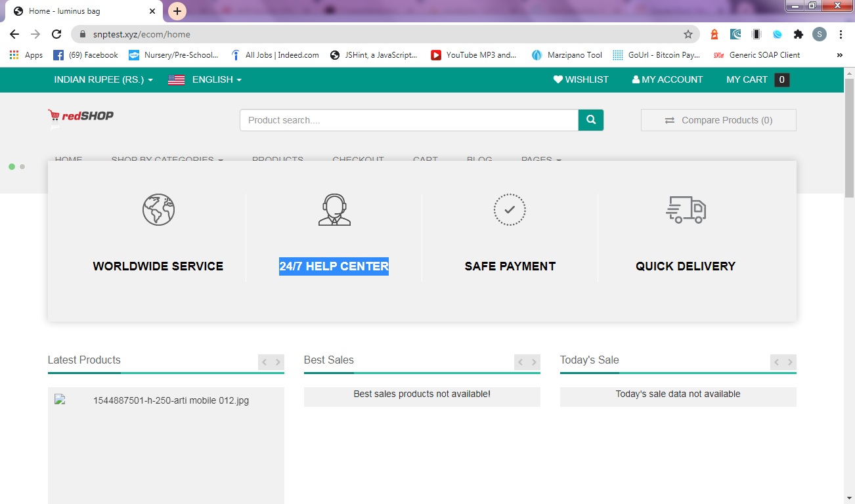Advance the Best Sales carousel right arrow
Viewport: 855px width, 504px height.
533,362
